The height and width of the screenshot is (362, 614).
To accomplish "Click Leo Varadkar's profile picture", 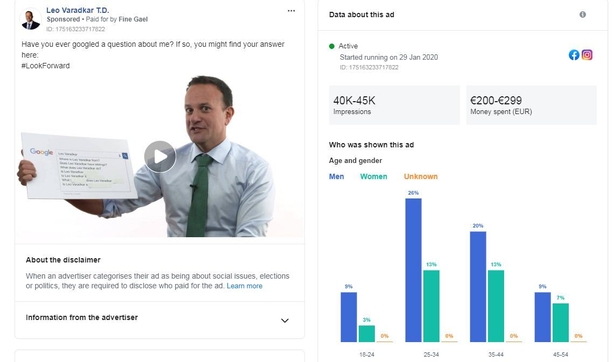I will click(x=31, y=19).
